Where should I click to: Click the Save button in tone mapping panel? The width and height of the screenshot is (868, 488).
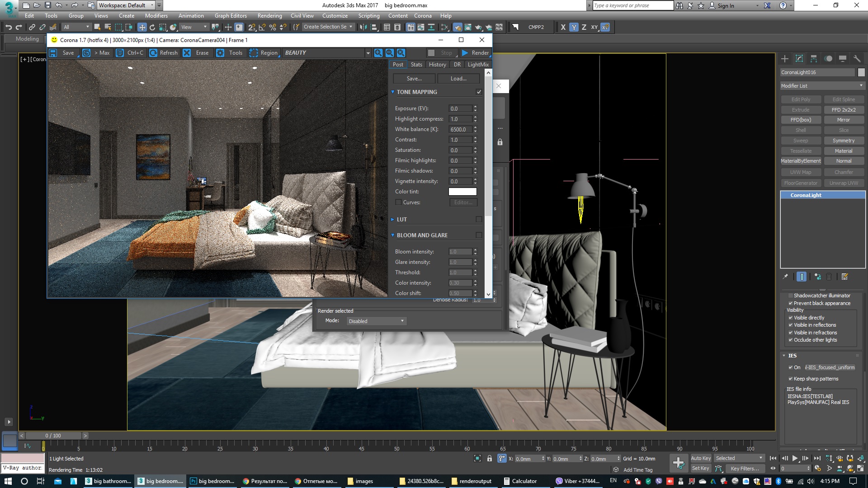(414, 78)
